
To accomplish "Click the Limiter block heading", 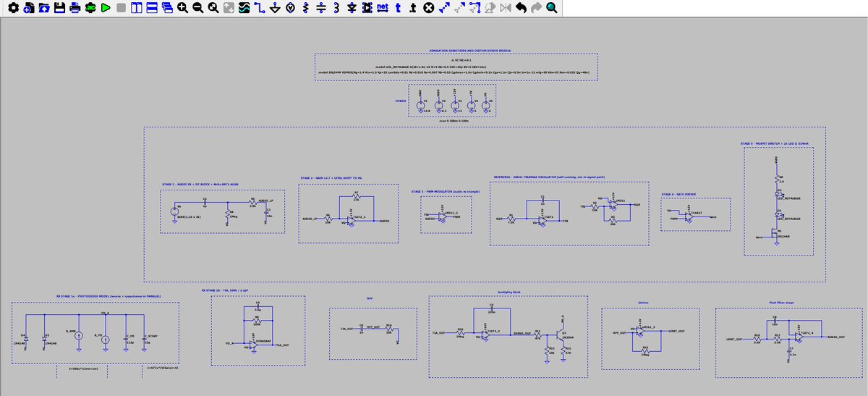I will click(644, 302).
